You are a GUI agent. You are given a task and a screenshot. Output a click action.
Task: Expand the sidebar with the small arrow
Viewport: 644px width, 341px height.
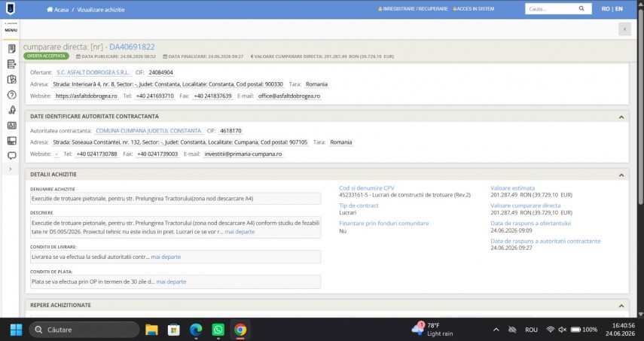(x=11, y=169)
